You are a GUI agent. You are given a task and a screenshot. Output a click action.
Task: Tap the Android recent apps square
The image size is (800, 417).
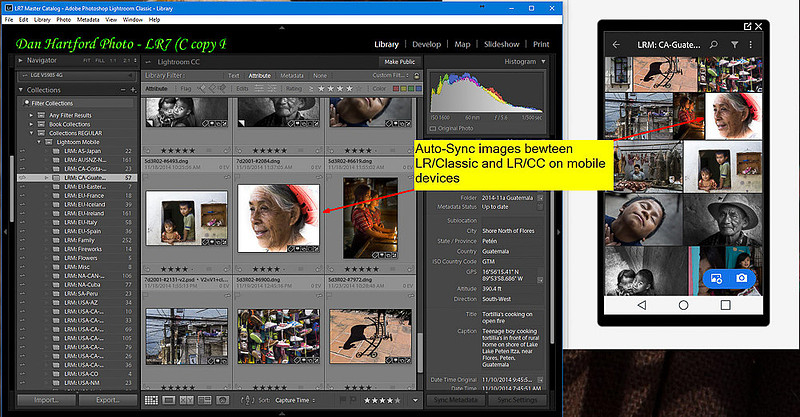pos(726,305)
